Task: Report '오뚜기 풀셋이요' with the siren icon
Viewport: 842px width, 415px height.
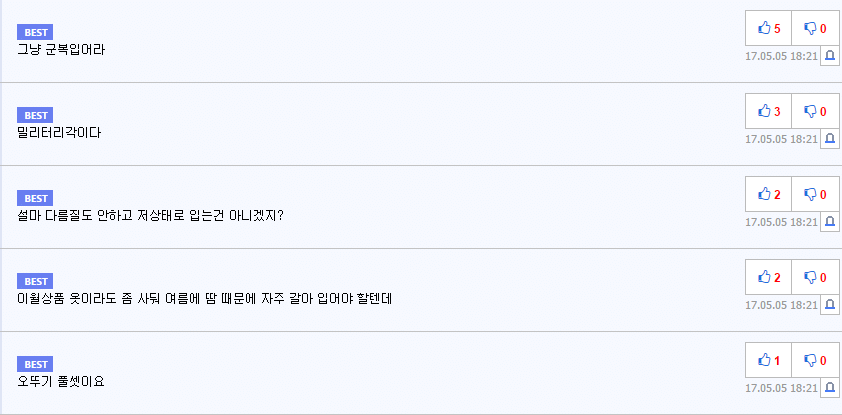Action: (x=830, y=388)
